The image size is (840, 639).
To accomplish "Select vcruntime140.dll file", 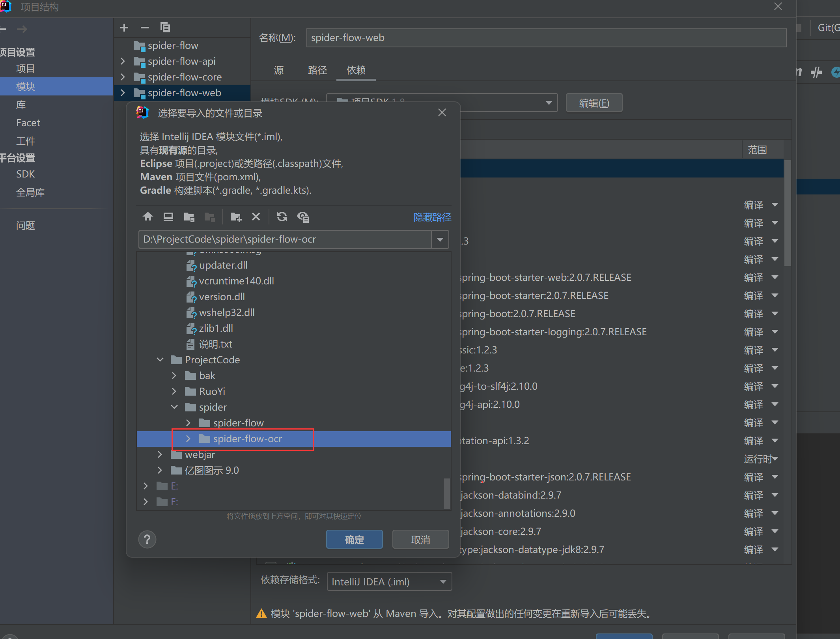I will click(x=236, y=281).
